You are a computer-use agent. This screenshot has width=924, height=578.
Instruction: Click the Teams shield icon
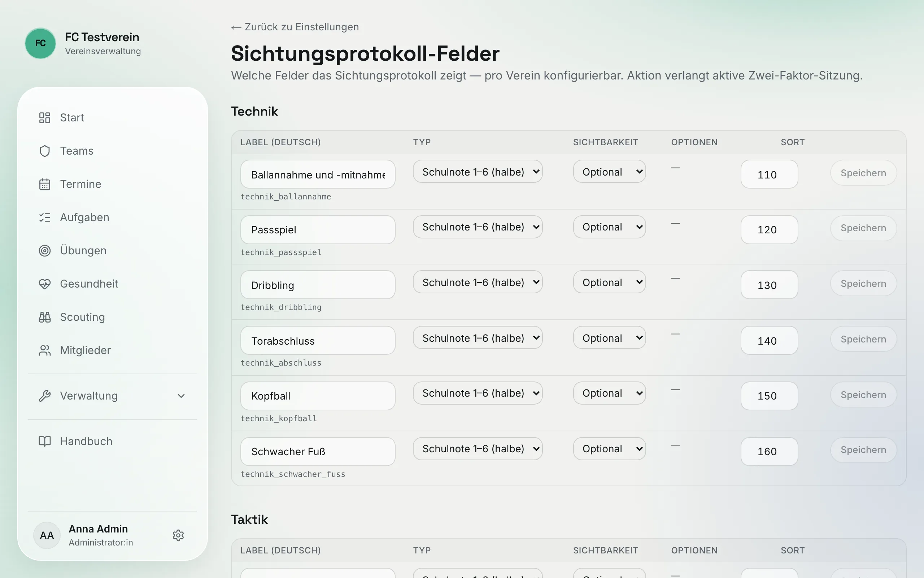tap(45, 151)
